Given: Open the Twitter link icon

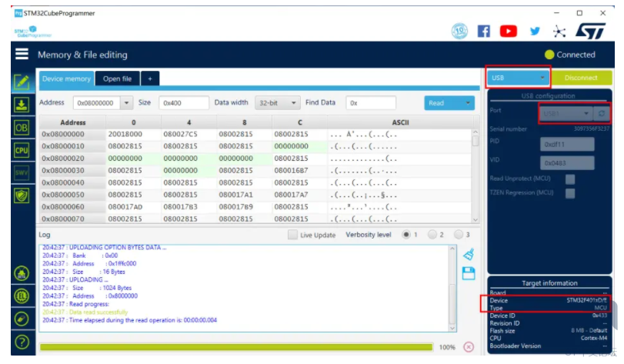Looking at the screenshot, I should pyautogui.click(x=535, y=31).
